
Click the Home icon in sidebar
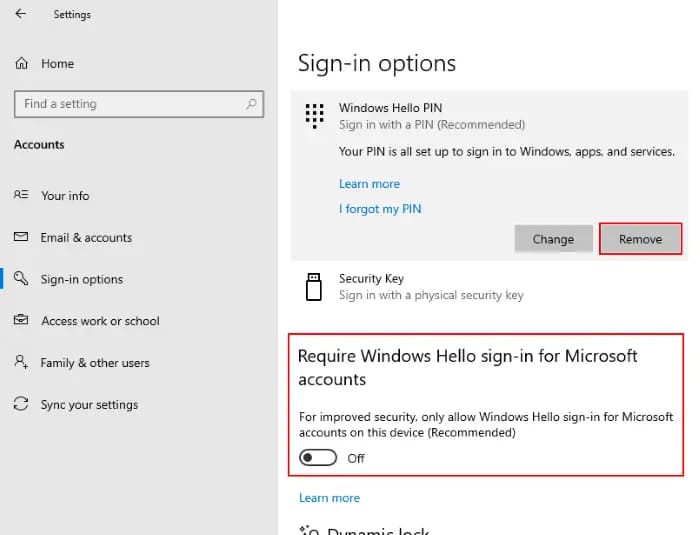pyautogui.click(x=22, y=64)
